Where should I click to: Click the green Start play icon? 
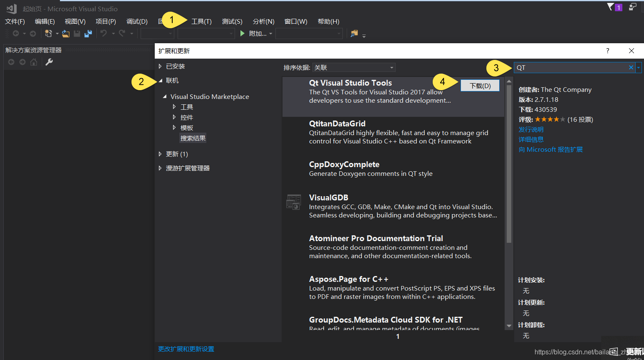point(242,33)
